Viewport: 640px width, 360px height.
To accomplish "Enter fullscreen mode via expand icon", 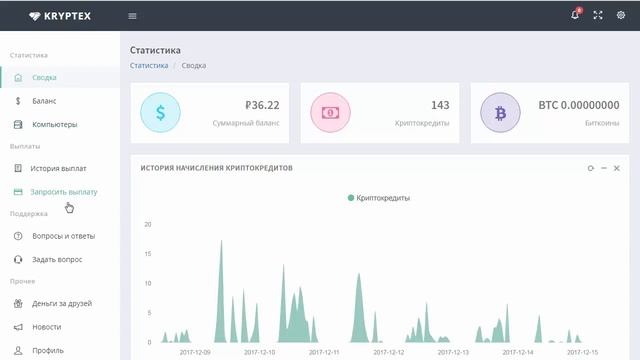I will click(598, 15).
